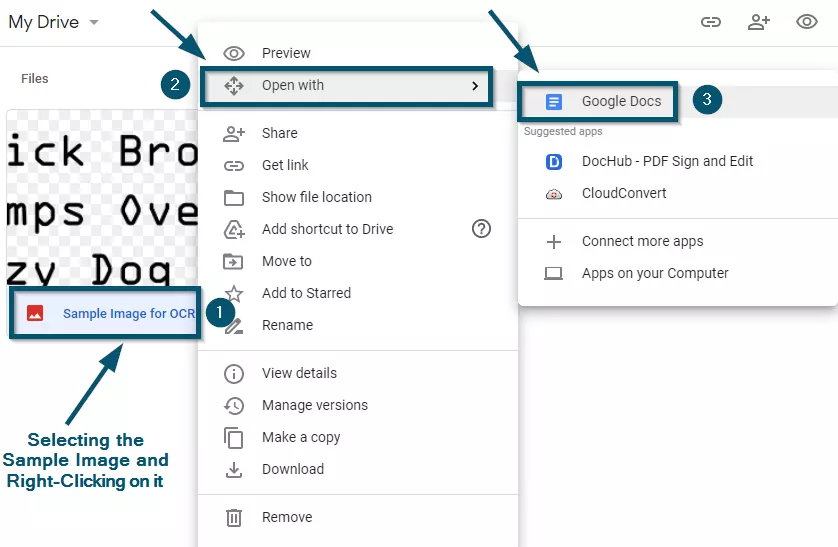Select Manage versions

click(358, 405)
